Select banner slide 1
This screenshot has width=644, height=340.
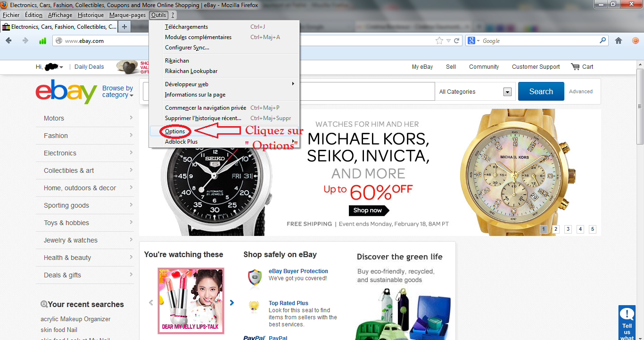pyautogui.click(x=544, y=229)
